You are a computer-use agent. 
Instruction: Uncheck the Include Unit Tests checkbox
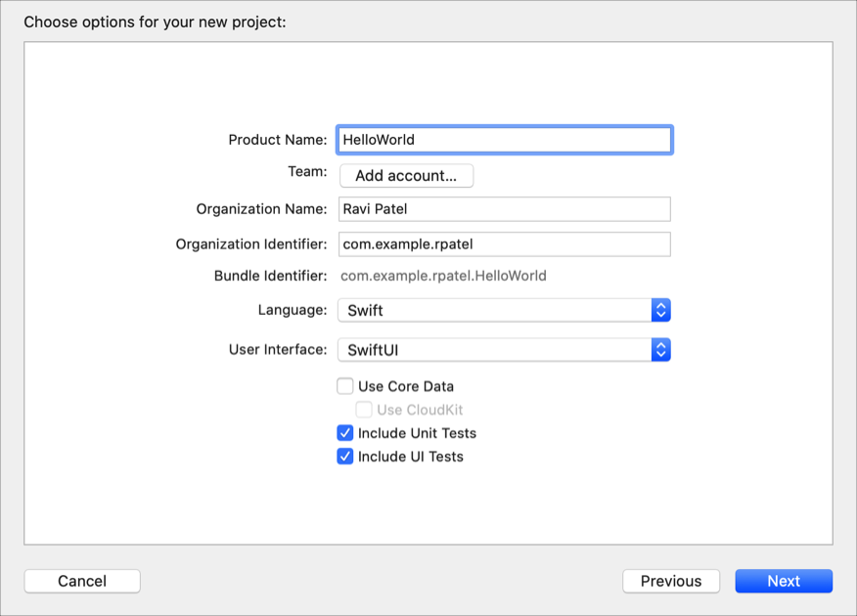coord(345,433)
